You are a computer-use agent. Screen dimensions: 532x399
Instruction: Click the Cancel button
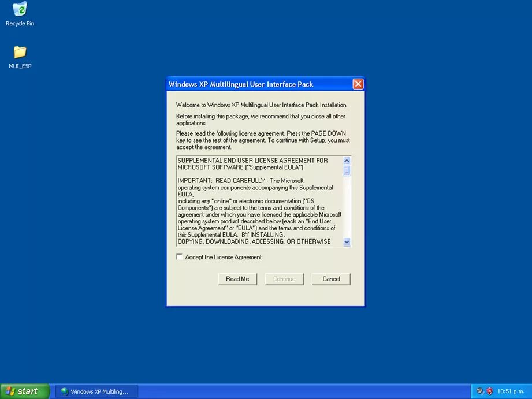331,279
